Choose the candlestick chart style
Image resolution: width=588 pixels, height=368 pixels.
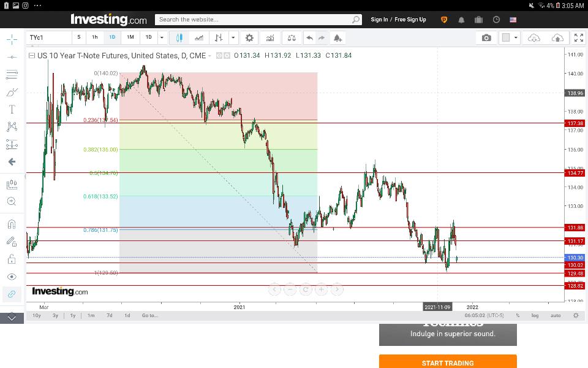[179, 37]
